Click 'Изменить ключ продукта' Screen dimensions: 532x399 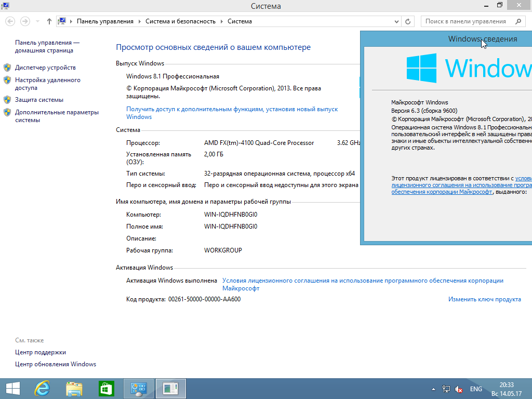coord(485,299)
